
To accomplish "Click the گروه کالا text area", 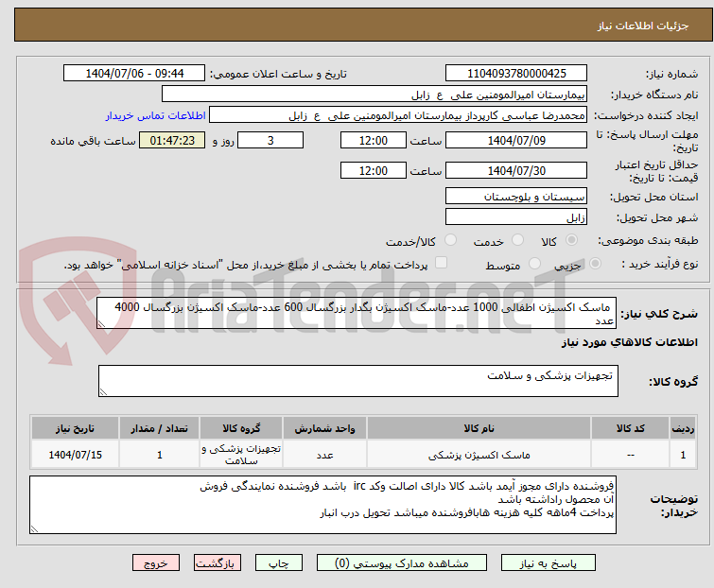I will click(358, 381).
